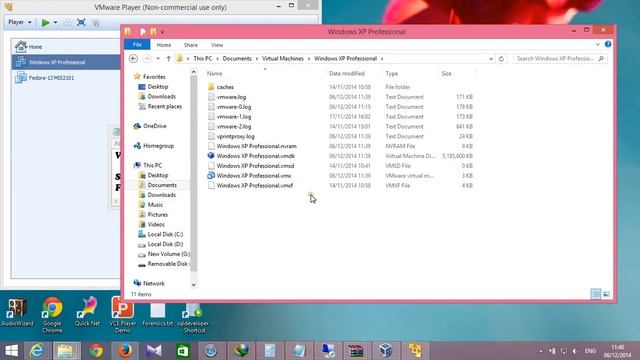Open the File tab in Explorer ribbon
Image resolution: width=640 pixels, height=360 pixels.
pyautogui.click(x=137, y=44)
